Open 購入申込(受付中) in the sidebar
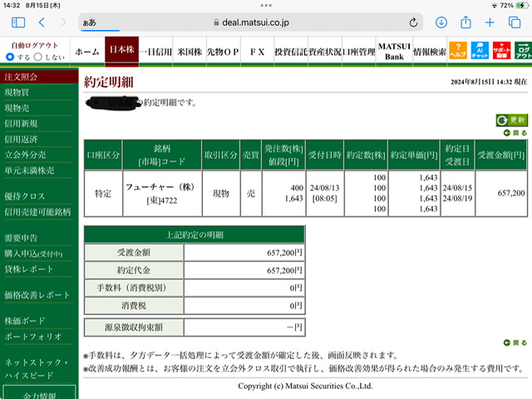The width and height of the screenshot is (532, 399). point(33,254)
